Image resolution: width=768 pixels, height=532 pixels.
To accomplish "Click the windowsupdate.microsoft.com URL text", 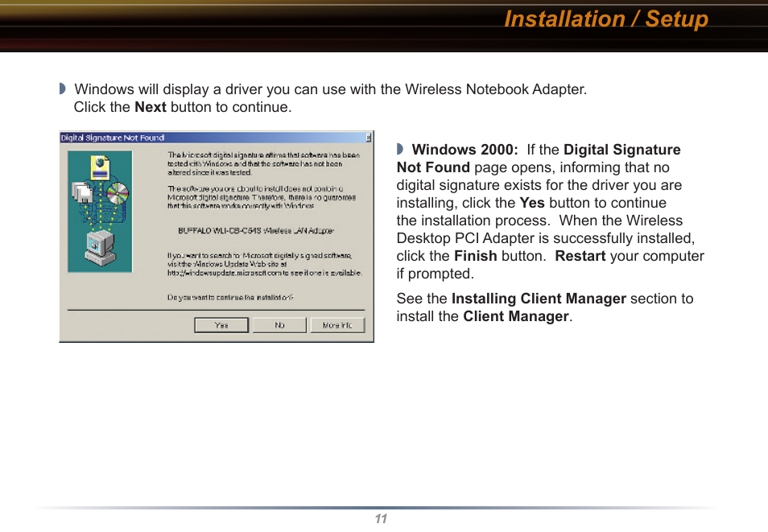I will [x=225, y=273].
